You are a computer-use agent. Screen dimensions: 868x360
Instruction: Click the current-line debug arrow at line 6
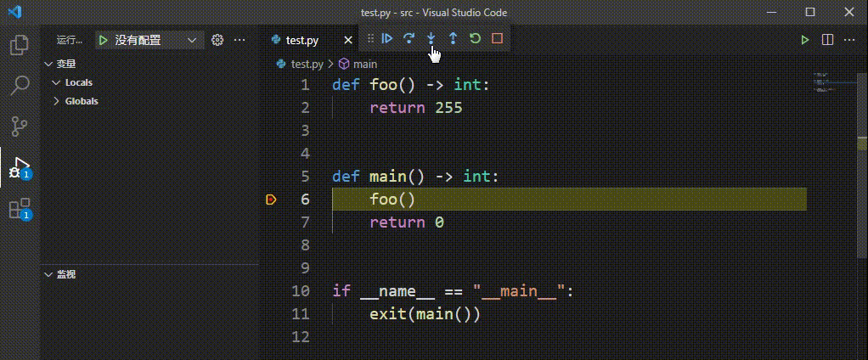tap(271, 200)
